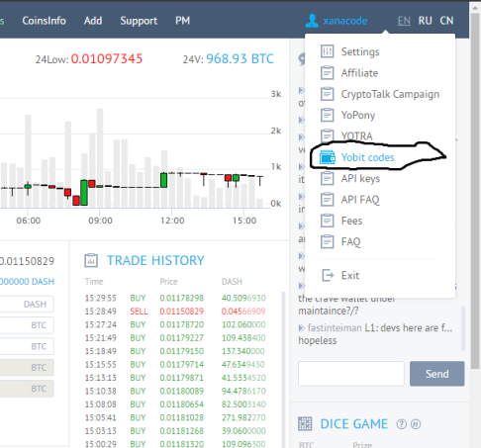481x448 pixels.
Task: Click the Settings sliders icon
Action: tap(327, 51)
